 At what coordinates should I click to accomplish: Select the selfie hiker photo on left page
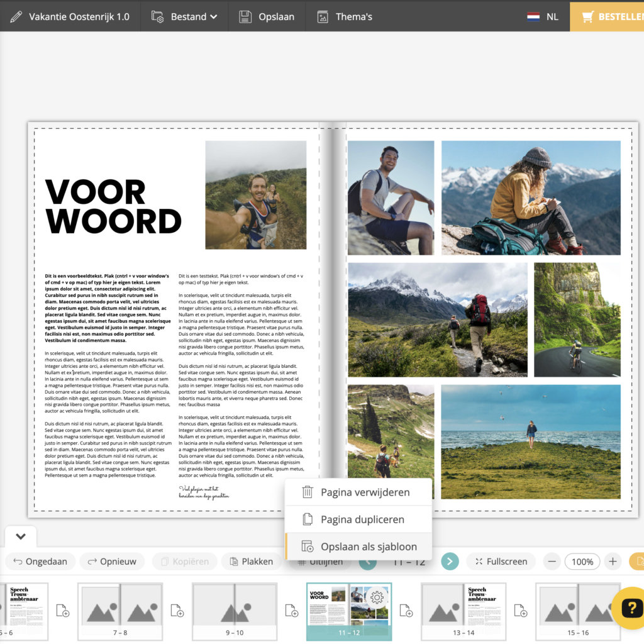(256, 195)
